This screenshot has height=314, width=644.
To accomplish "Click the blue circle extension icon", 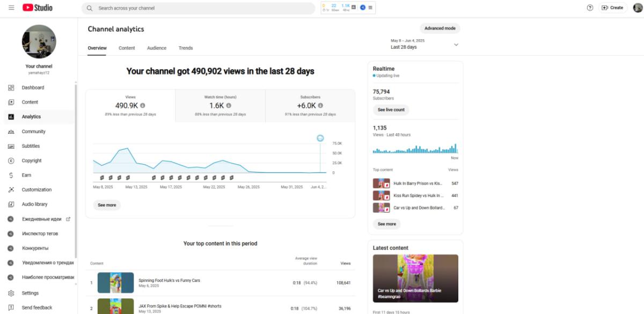I will [363, 8].
